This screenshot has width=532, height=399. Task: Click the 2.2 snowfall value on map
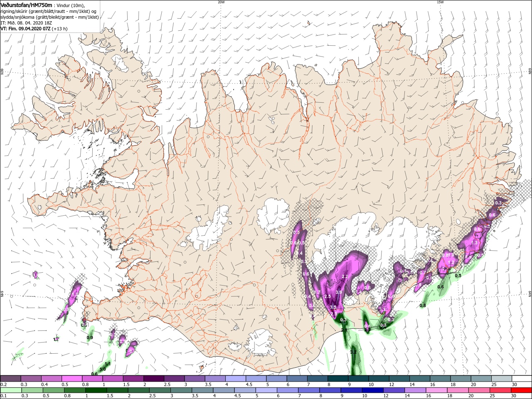pyautogui.click(x=345, y=276)
